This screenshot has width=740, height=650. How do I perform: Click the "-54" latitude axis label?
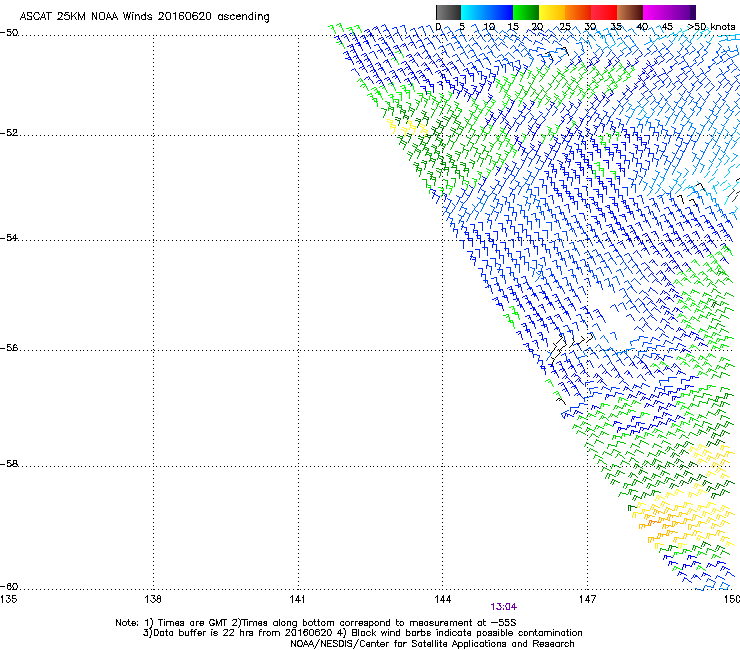point(9,237)
